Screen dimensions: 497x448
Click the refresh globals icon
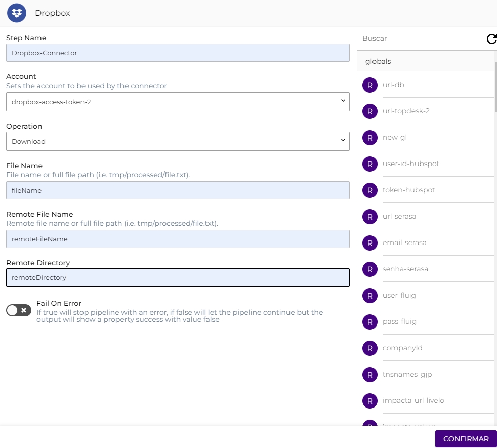pyautogui.click(x=491, y=39)
